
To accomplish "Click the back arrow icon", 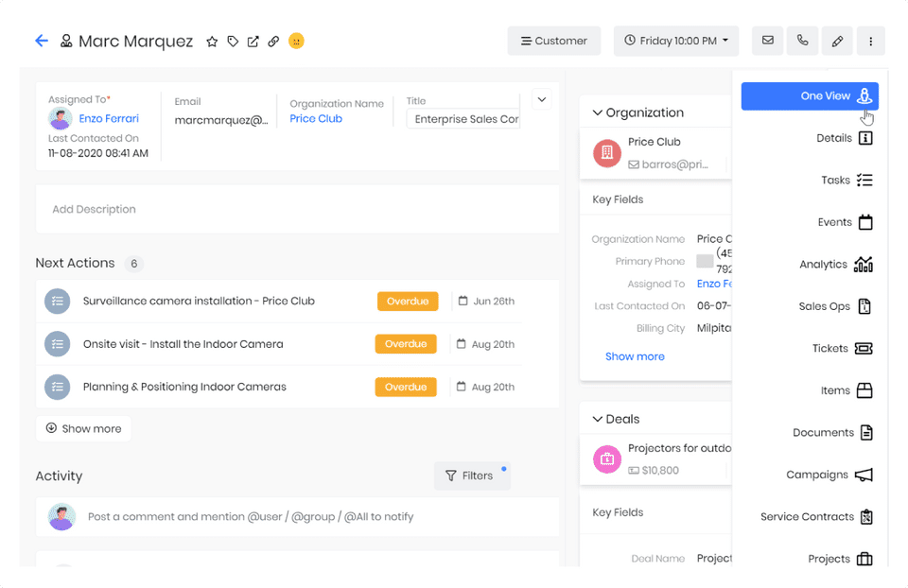I will (42, 41).
